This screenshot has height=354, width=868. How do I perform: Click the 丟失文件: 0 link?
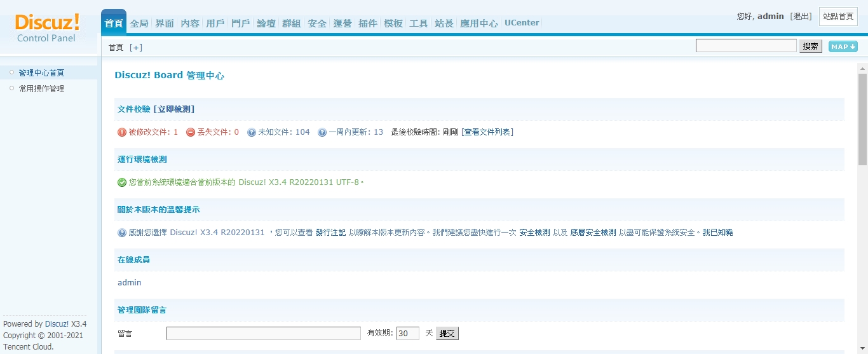(218, 132)
